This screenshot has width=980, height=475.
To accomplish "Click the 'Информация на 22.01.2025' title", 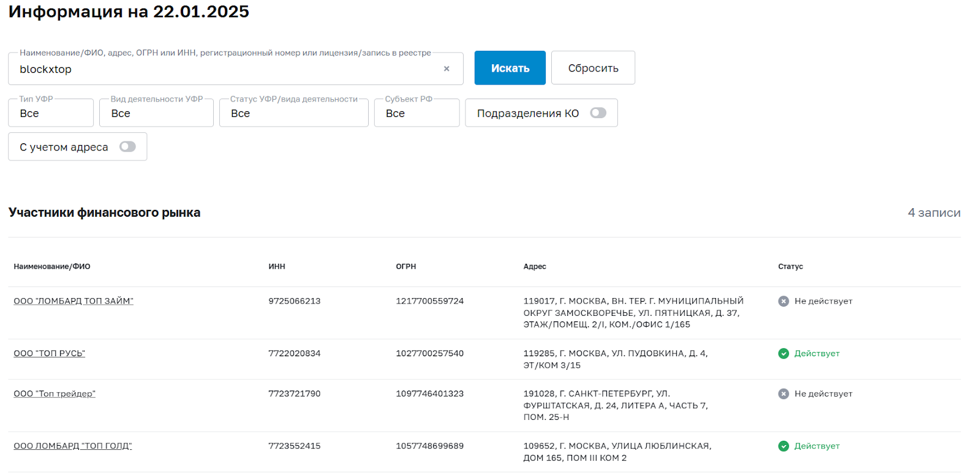I will click(x=129, y=12).
